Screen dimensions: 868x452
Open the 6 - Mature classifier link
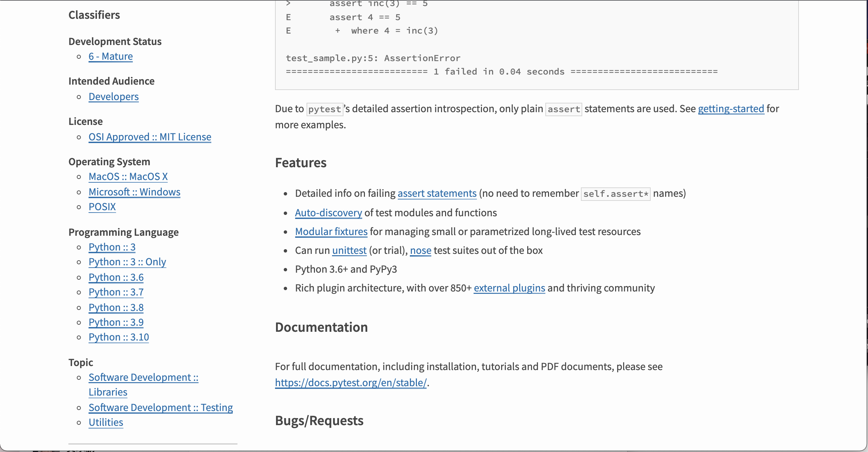click(111, 56)
